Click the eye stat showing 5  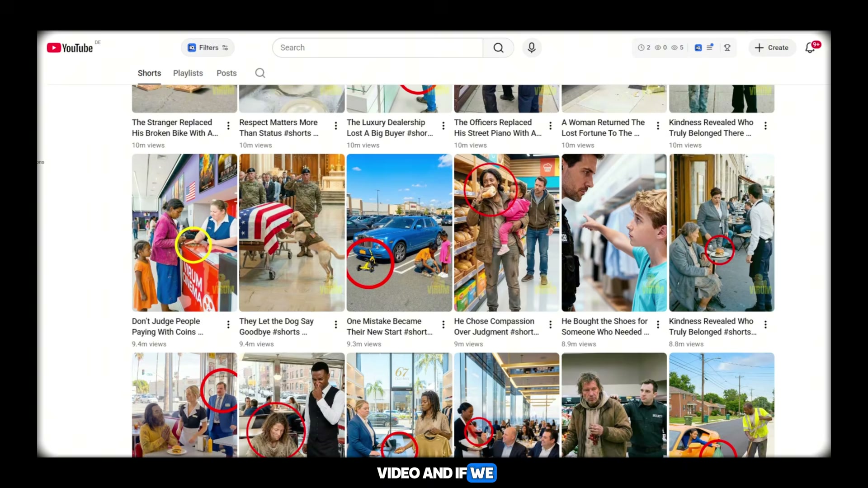click(x=677, y=47)
